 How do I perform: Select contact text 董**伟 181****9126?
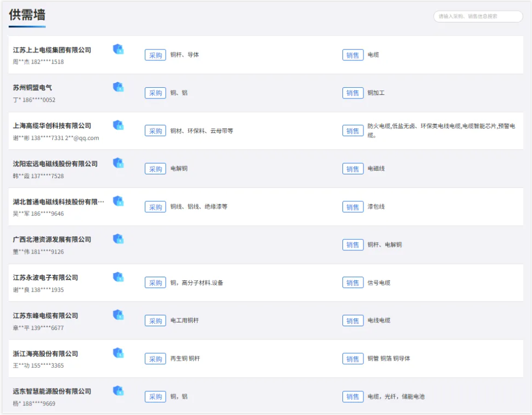pos(38,251)
